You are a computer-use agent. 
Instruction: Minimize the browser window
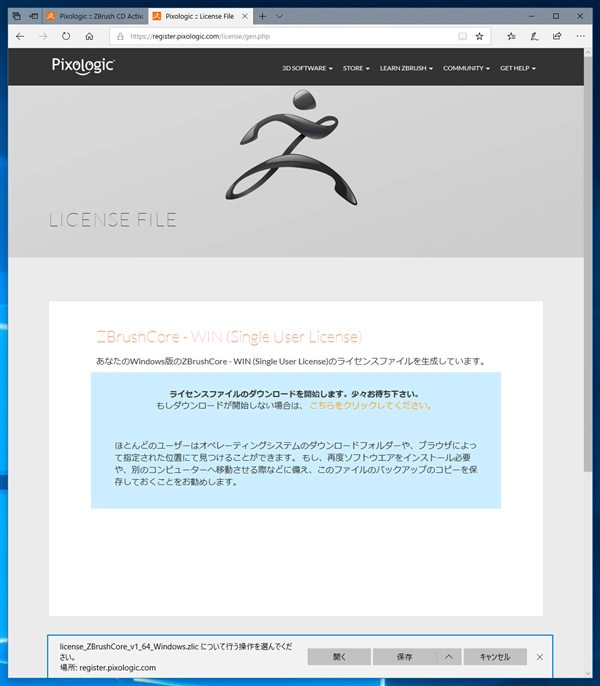point(531,16)
